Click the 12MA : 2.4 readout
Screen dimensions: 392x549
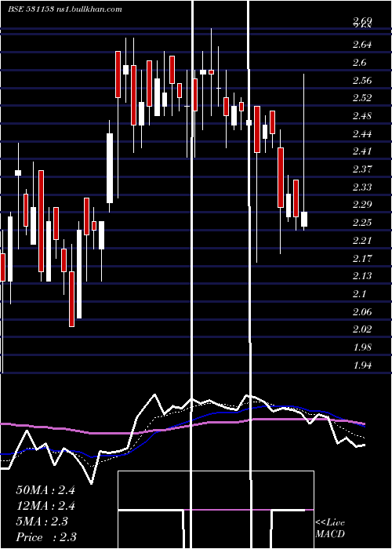[45, 506]
